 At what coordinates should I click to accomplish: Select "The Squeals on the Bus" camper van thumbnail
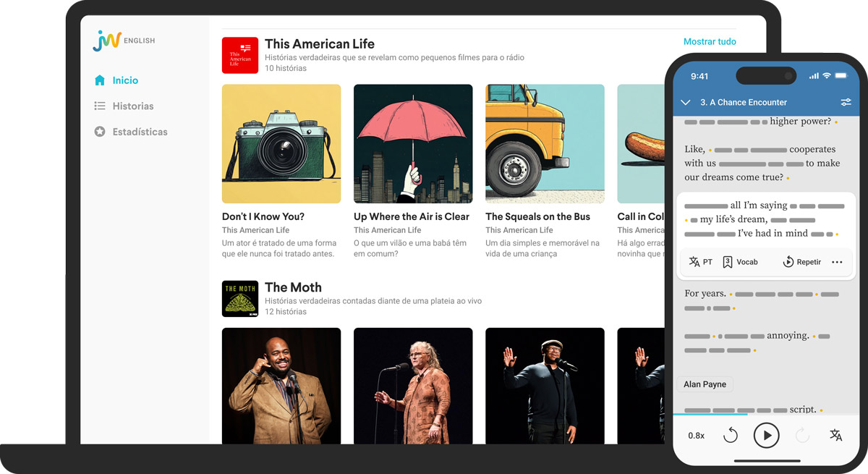point(545,144)
